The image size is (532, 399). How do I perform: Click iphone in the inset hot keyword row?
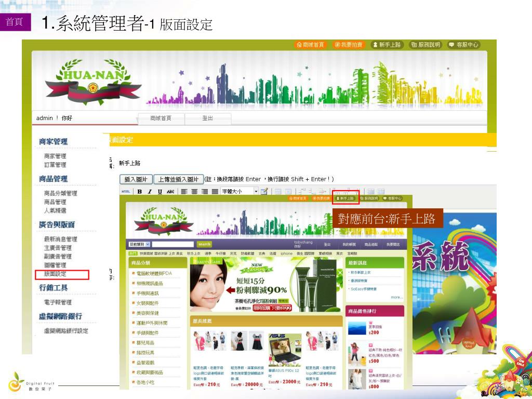click(286, 254)
